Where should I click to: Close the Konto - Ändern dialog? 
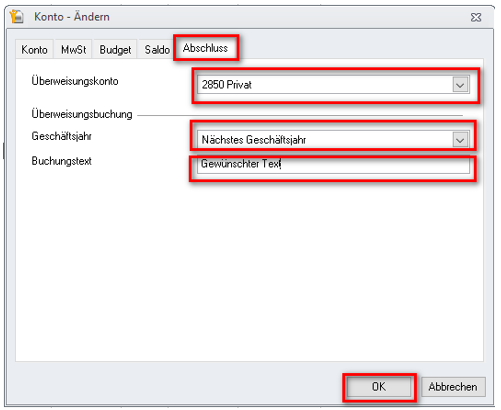pos(476,17)
